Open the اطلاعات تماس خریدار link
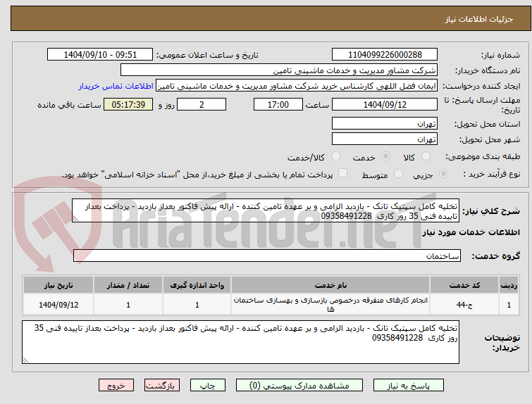This screenshot has height=404, width=532. 116,86
